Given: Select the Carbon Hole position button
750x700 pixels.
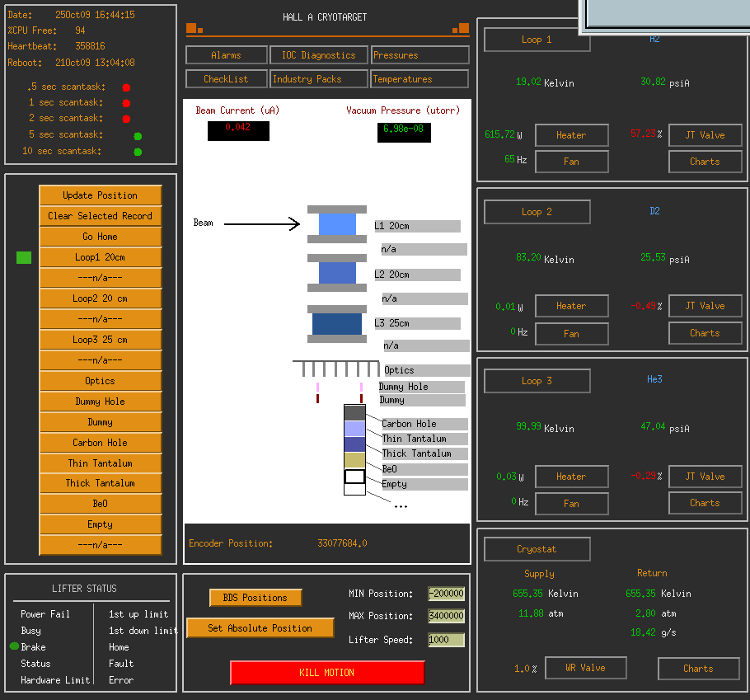Looking at the screenshot, I should [101, 443].
